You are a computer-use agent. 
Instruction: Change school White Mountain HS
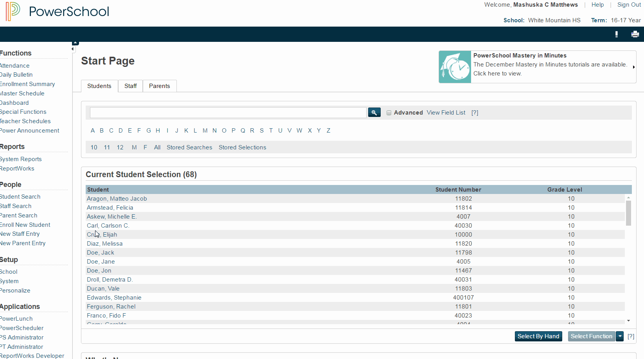click(x=554, y=20)
